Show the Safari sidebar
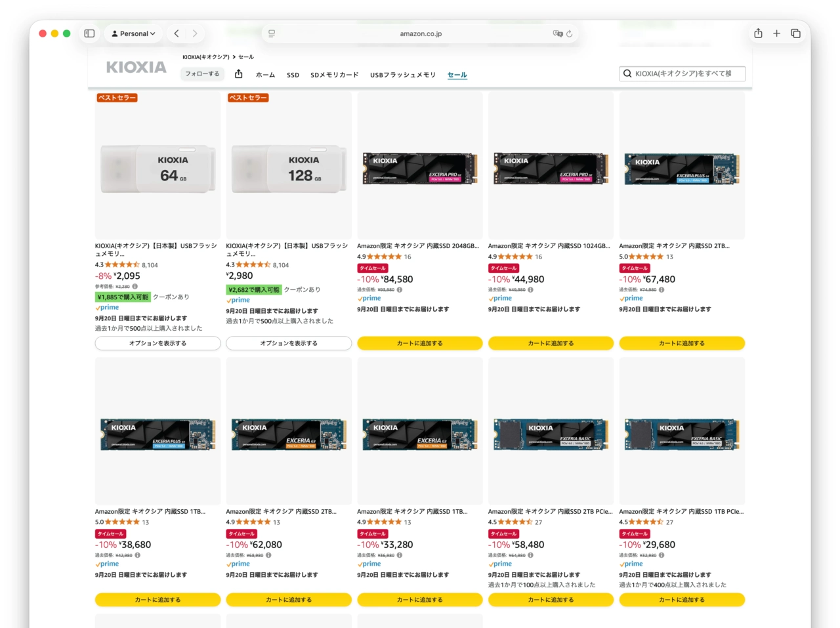Screen dimensions: 840x628 pyautogui.click(x=90, y=33)
